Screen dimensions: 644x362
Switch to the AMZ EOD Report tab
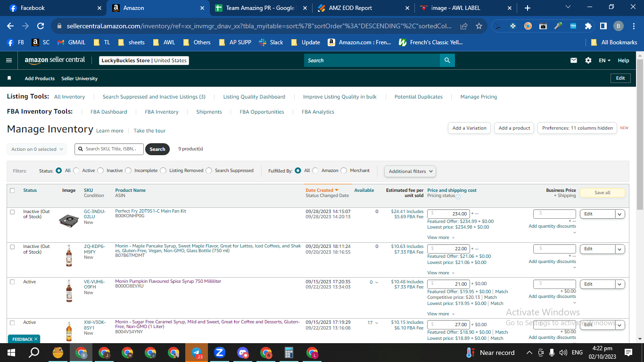click(x=363, y=8)
